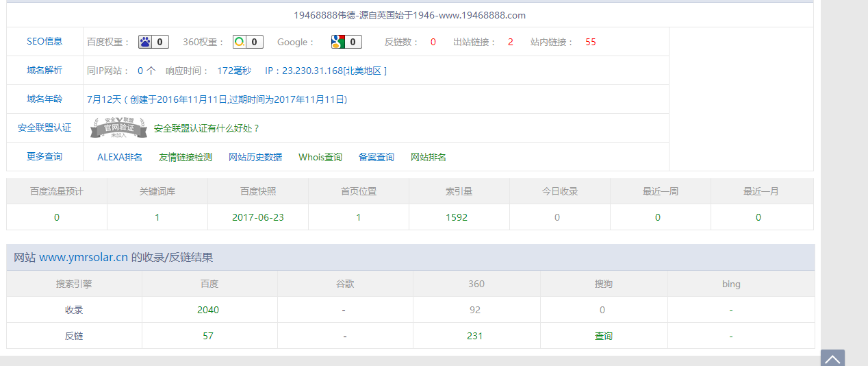Click the Baidu snapshot date 2017-06-23

click(258, 217)
